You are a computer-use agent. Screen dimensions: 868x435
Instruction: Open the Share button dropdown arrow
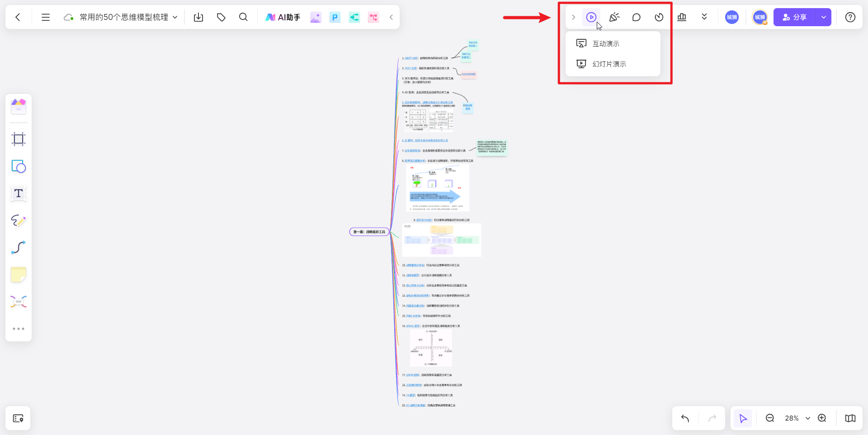coord(823,17)
